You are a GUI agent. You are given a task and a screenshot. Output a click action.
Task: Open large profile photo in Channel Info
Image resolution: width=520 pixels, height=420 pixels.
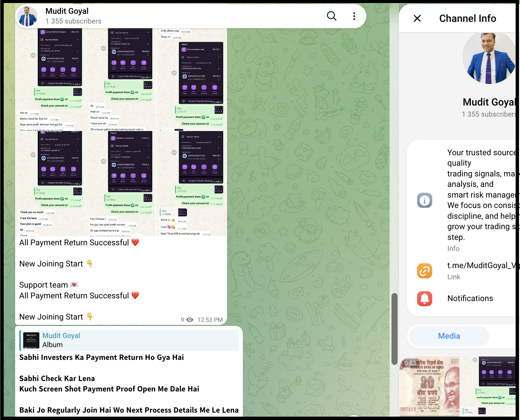(488, 58)
